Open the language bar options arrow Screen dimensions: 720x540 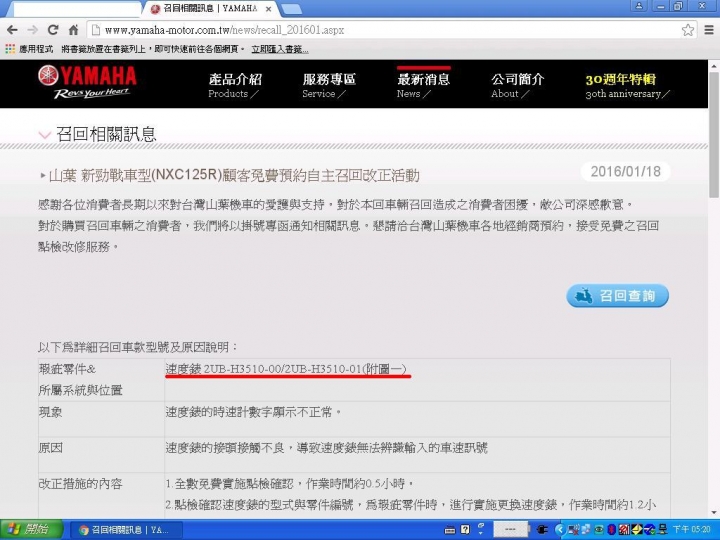pos(481,533)
